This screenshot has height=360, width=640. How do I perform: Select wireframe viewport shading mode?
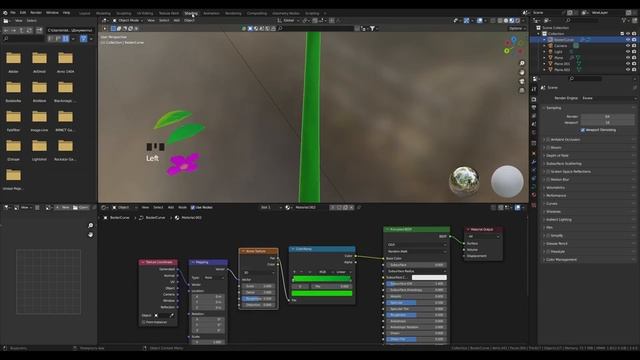click(x=500, y=20)
